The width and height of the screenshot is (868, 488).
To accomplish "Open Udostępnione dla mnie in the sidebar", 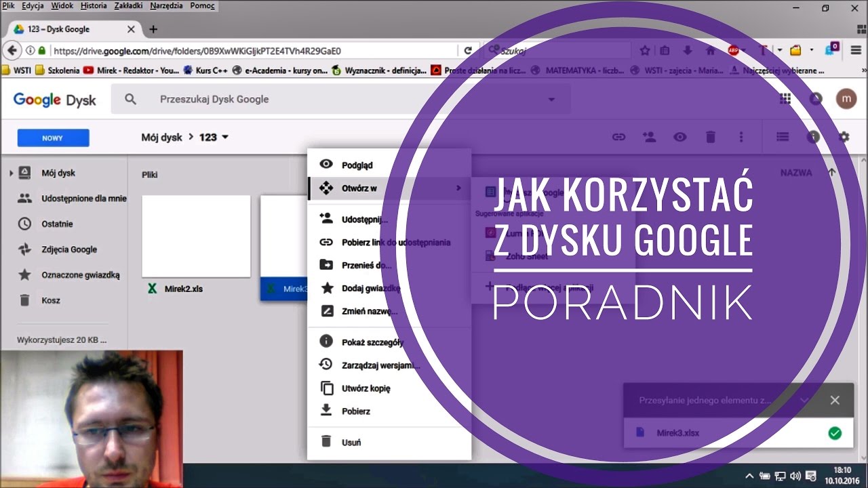I will click(84, 199).
